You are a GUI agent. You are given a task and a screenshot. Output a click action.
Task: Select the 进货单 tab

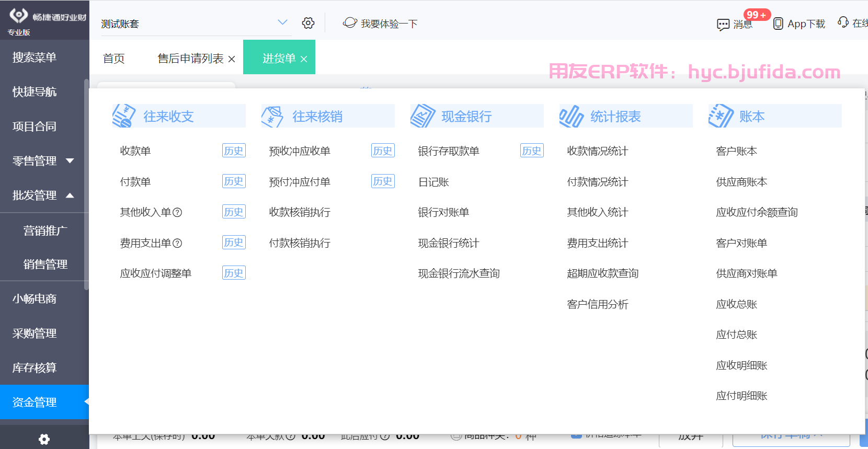279,59
